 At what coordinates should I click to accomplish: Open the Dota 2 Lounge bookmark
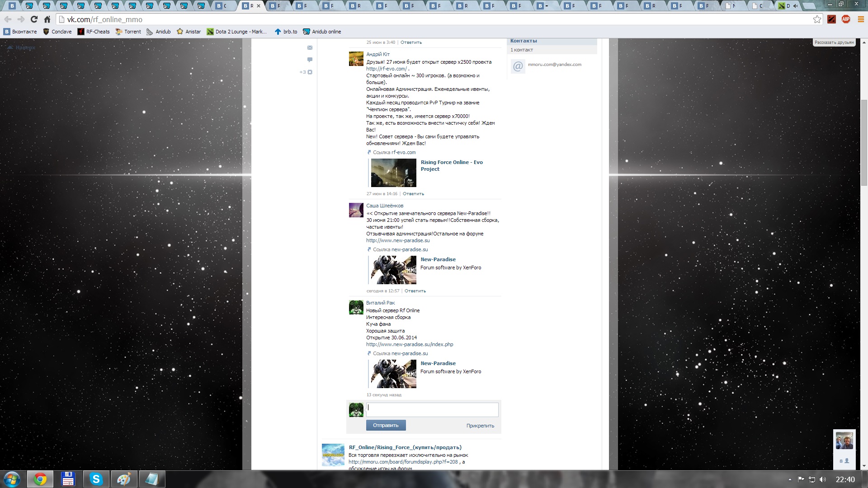click(x=237, y=32)
